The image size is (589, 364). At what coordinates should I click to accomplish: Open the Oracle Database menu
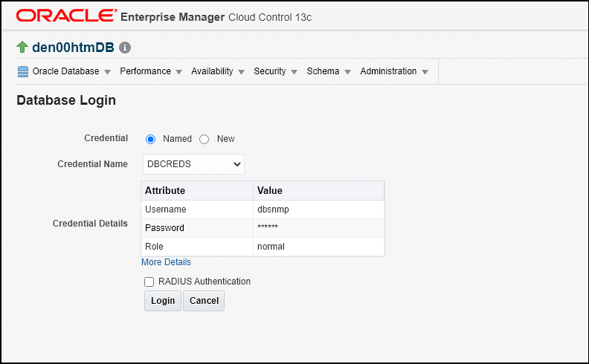[x=65, y=71]
